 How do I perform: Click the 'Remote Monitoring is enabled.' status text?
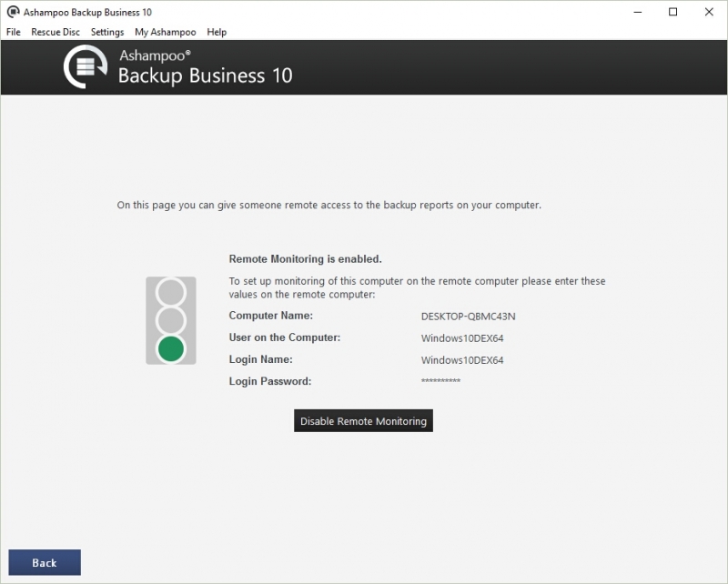click(305, 259)
